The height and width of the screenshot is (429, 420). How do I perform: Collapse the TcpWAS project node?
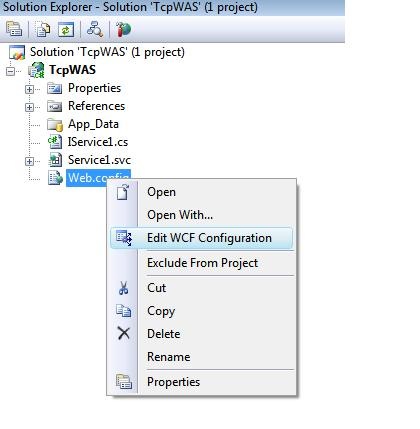point(11,71)
